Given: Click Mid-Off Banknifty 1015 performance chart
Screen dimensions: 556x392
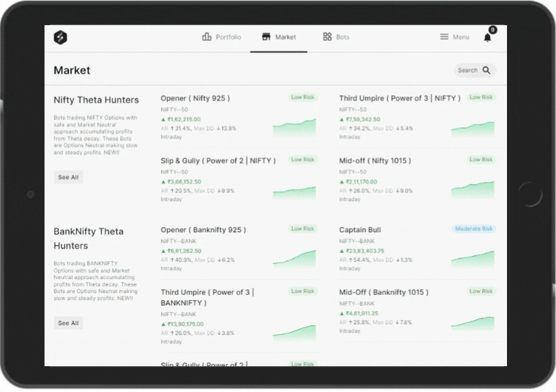Looking at the screenshot, I should pos(473,323).
